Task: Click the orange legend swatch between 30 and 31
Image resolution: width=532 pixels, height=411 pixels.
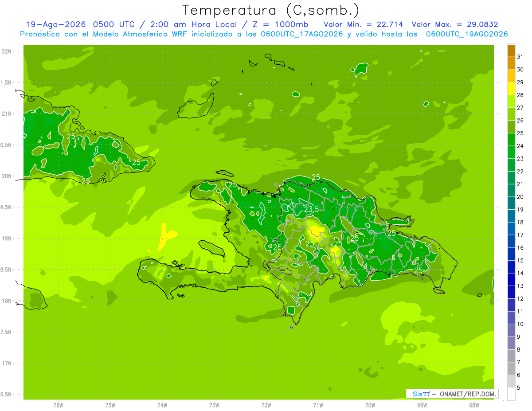Action: point(512,63)
